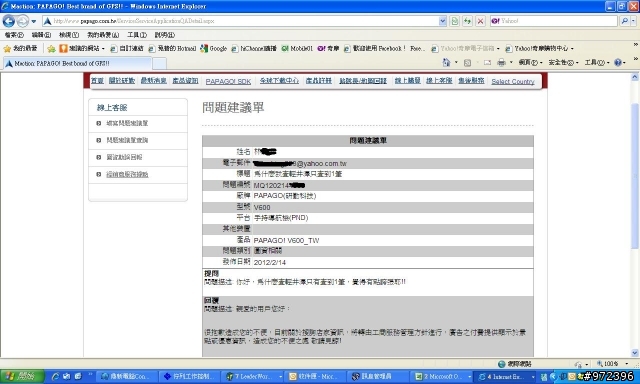Open the underlined fourth sidebar link
This screenshot has width=640, height=384.
point(127,174)
